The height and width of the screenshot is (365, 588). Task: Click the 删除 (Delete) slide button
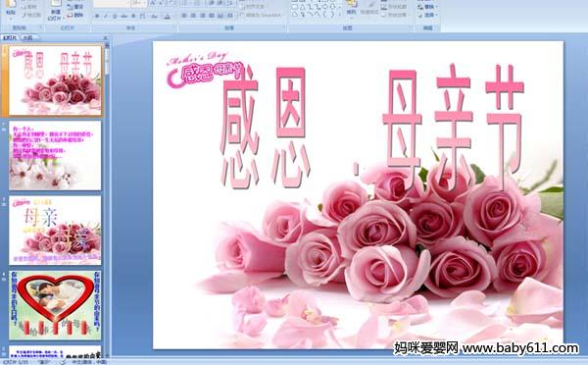75,15
